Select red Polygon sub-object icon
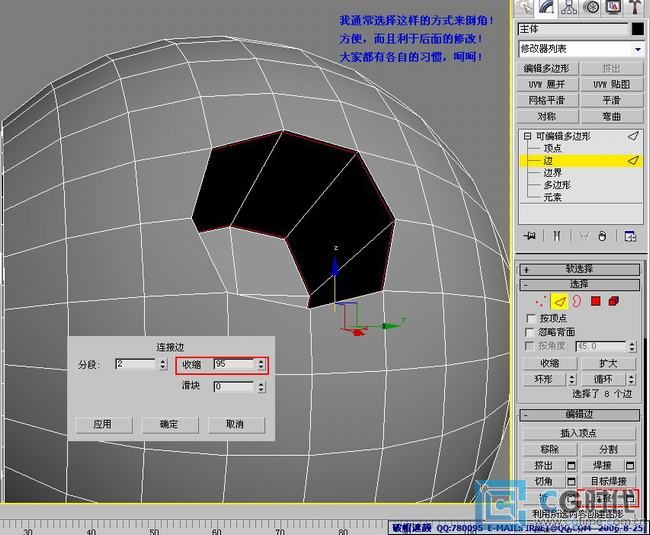The image size is (650, 535). [596, 301]
